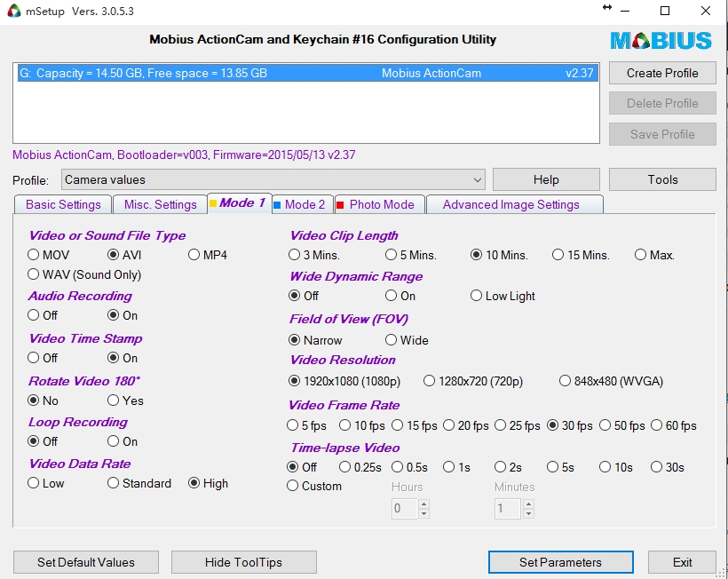Open Advanced Image Settings tab
Viewport: 728px width, 579px height.
pyautogui.click(x=514, y=205)
